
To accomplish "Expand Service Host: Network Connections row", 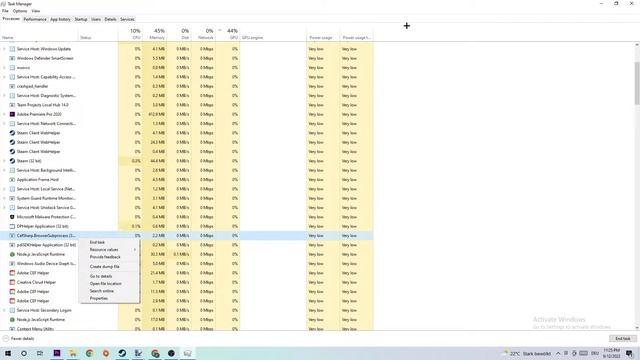I will coord(4,124).
